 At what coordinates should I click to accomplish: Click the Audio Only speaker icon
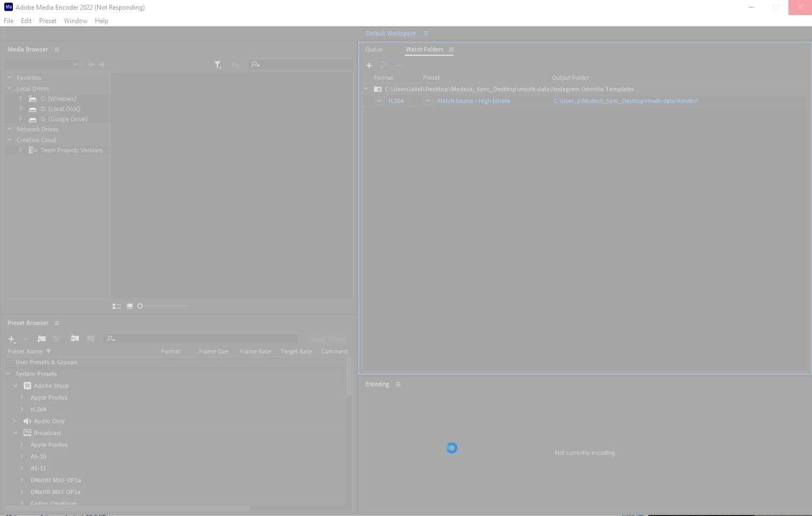coord(27,421)
